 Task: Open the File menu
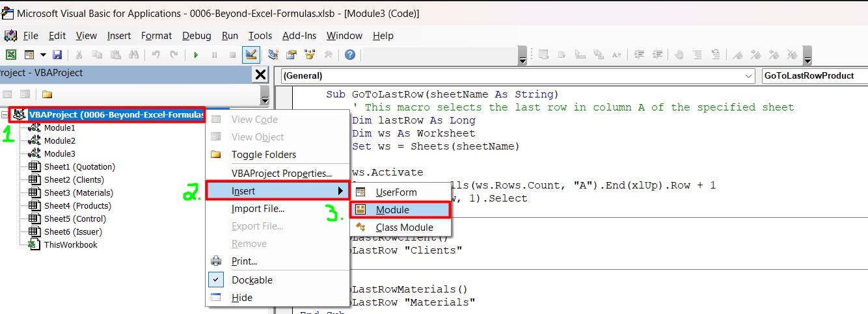[x=31, y=36]
